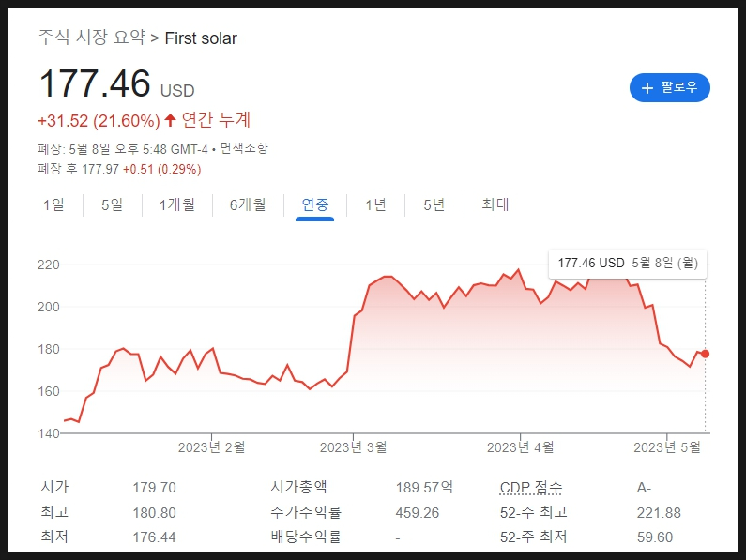Show the 5년 chart range
This screenshot has width=746, height=560.
coord(434,204)
